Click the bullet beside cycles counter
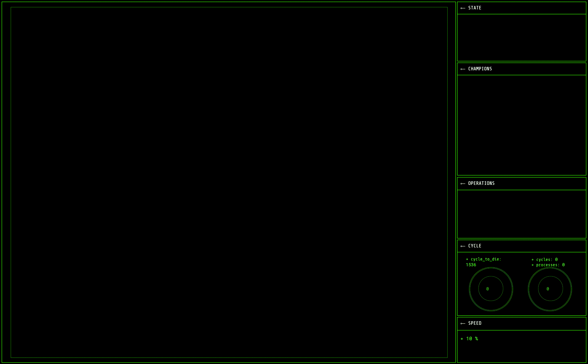Viewport: 588px width, 364px height. click(x=532, y=260)
